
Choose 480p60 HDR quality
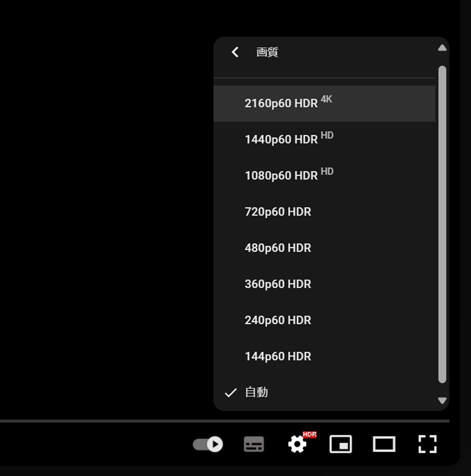pos(324,248)
